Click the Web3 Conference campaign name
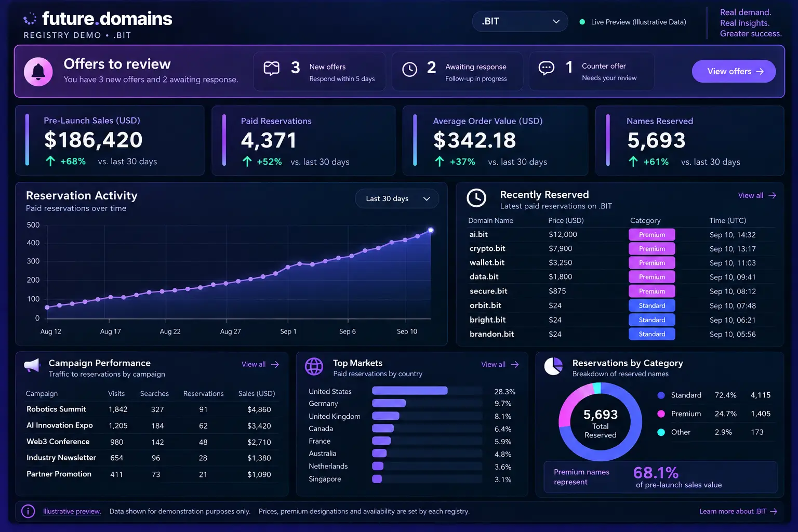The width and height of the screenshot is (798, 532). 58,441
